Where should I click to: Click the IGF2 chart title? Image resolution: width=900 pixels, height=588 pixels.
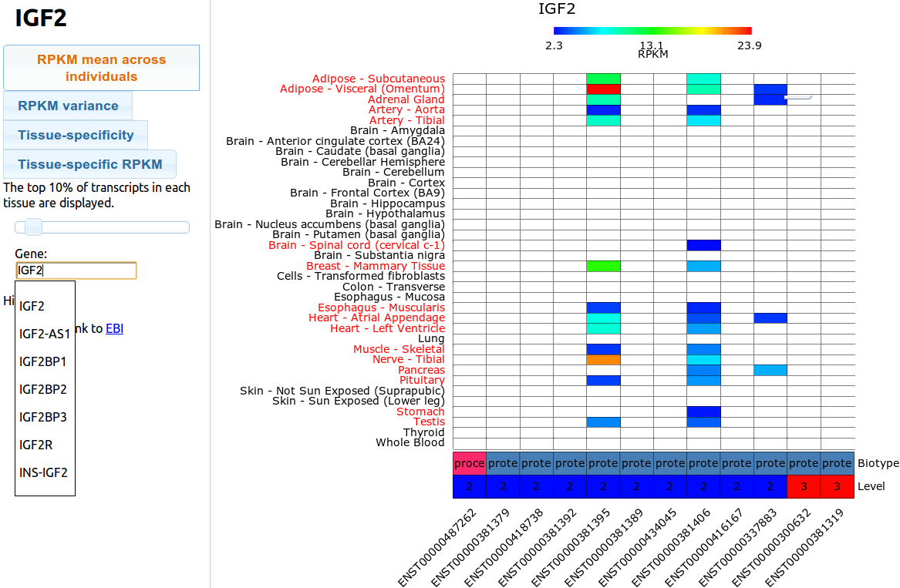pos(557,9)
